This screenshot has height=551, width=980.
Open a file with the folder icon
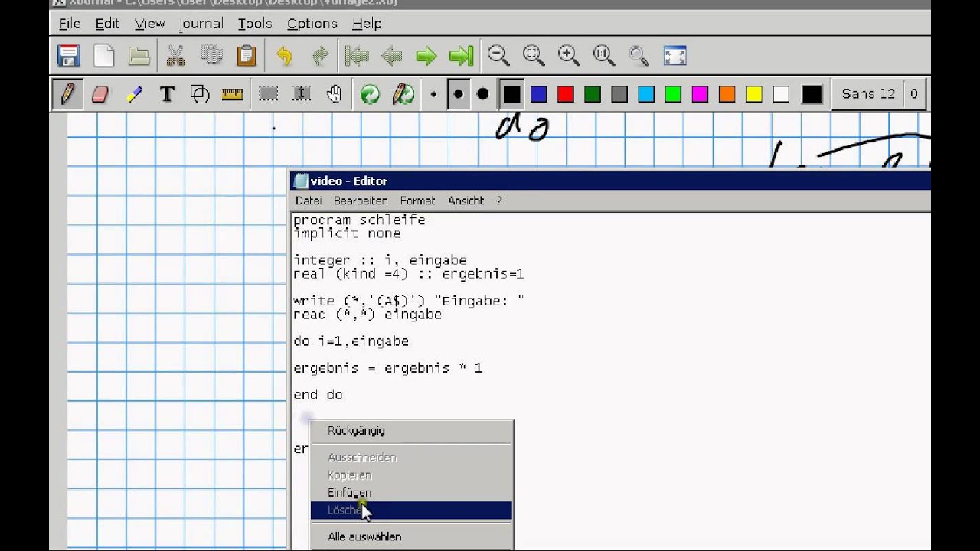point(139,56)
